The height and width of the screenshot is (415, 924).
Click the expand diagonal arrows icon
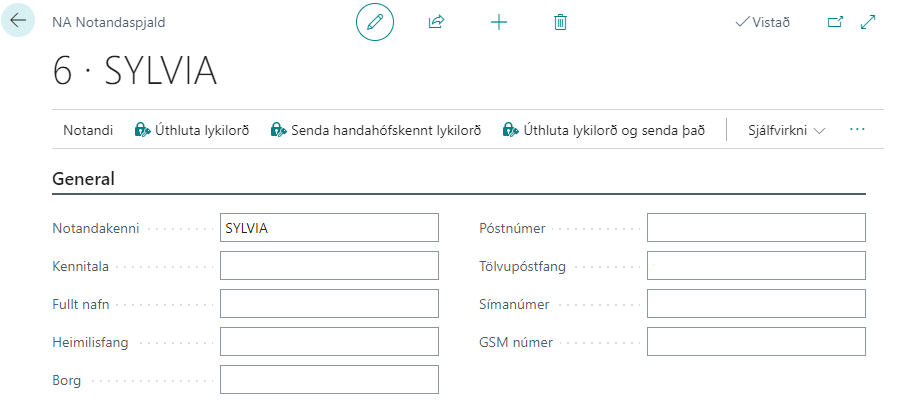point(868,22)
